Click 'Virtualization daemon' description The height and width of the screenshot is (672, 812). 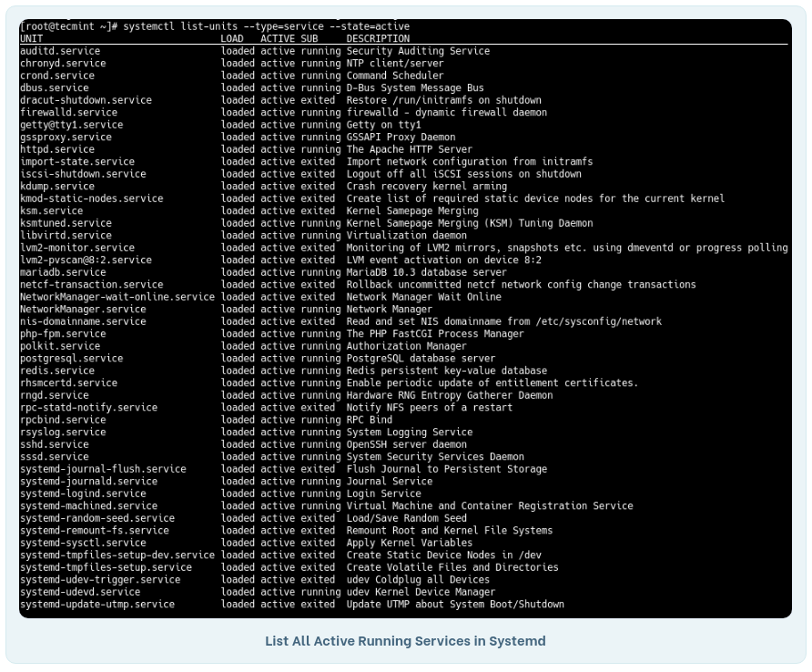[x=407, y=236]
